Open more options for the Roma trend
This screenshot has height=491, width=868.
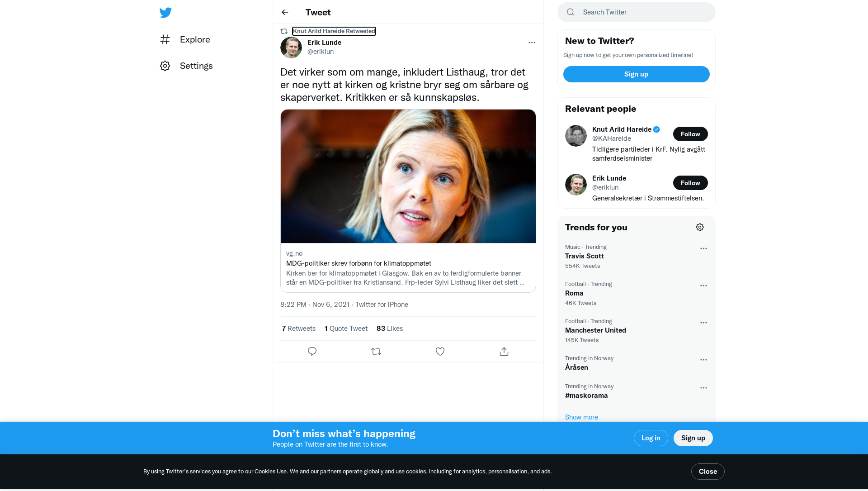click(x=703, y=286)
